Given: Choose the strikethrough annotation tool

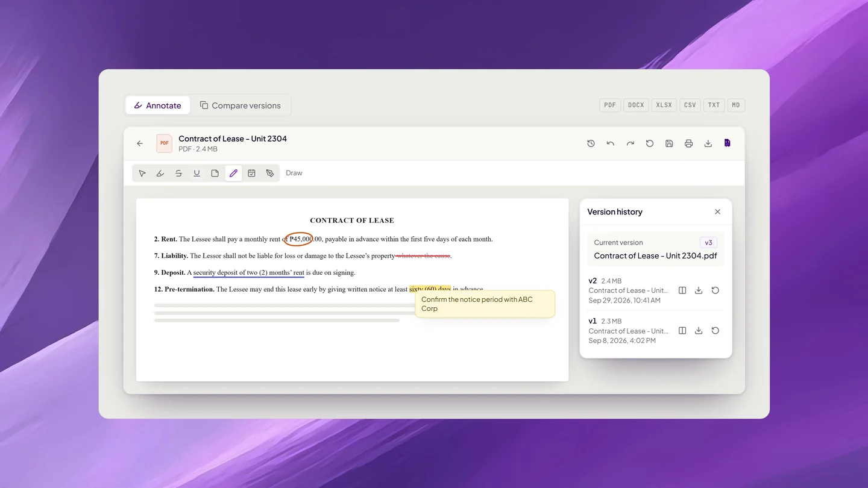Looking at the screenshot, I should point(178,174).
